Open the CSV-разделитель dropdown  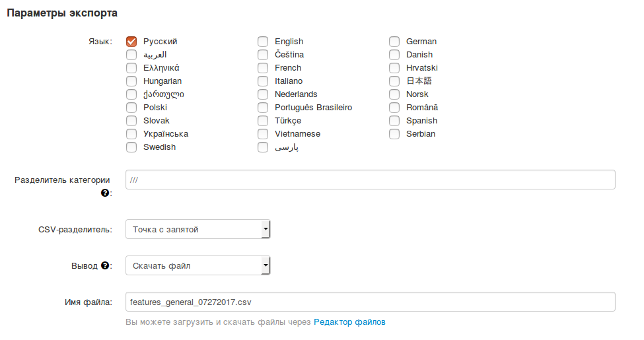pyautogui.click(x=197, y=230)
